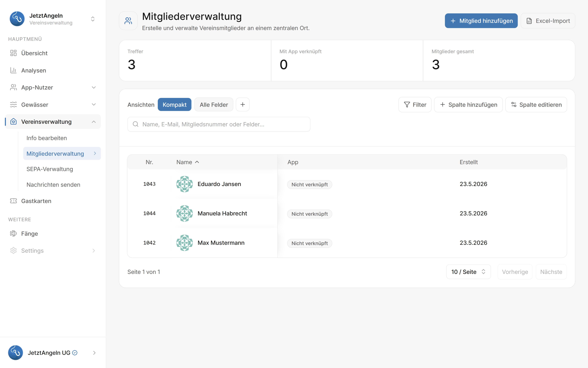Open Fänge label in sidebar
The width and height of the screenshot is (588, 368).
(x=30, y=234)
